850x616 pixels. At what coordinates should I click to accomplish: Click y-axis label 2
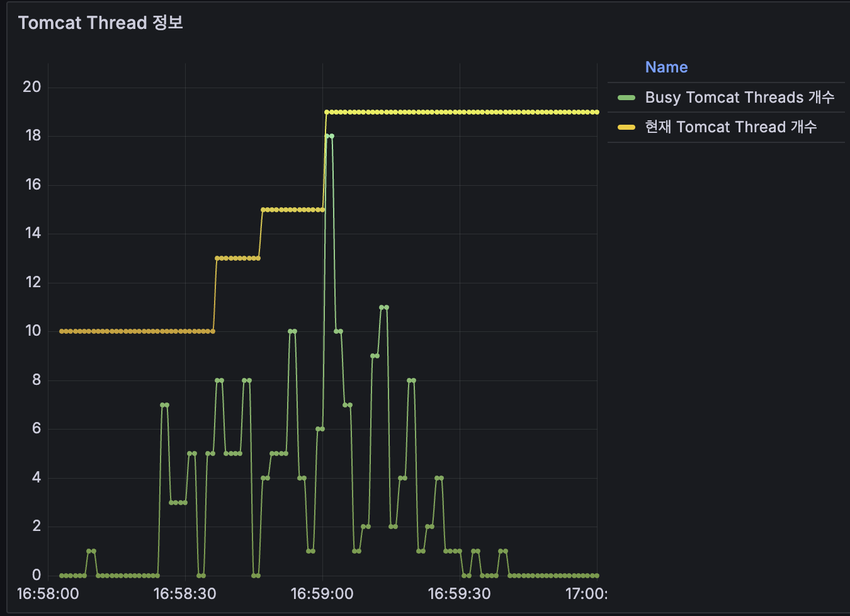(x=37, y=526)
